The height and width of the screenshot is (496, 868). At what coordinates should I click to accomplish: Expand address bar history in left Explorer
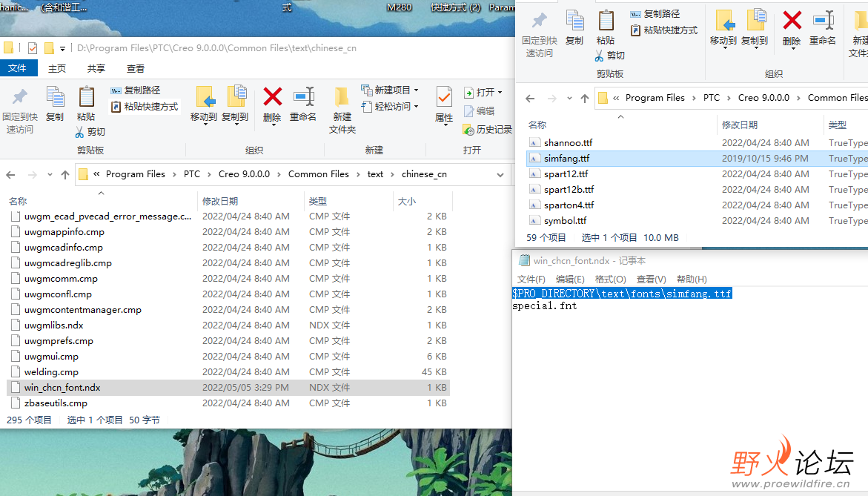pyautogui.click(x=500, y=174)
